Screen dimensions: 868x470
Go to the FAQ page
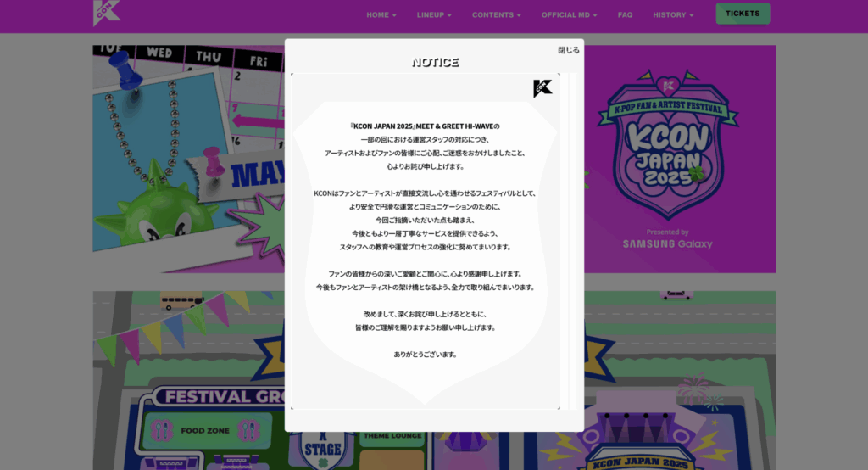pos(625,15)
